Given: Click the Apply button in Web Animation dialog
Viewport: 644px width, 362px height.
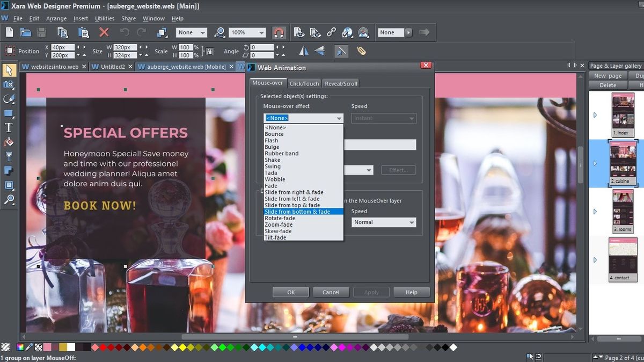Looking at the screenshot, I should pyautogui.click(x=371, y=292).
